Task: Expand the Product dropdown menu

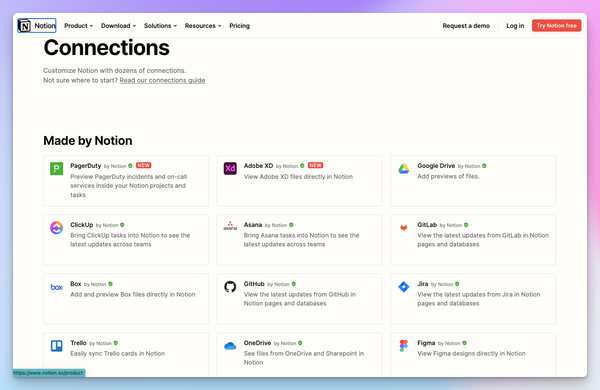Action: pyautogui.click(x=78, y=26)
